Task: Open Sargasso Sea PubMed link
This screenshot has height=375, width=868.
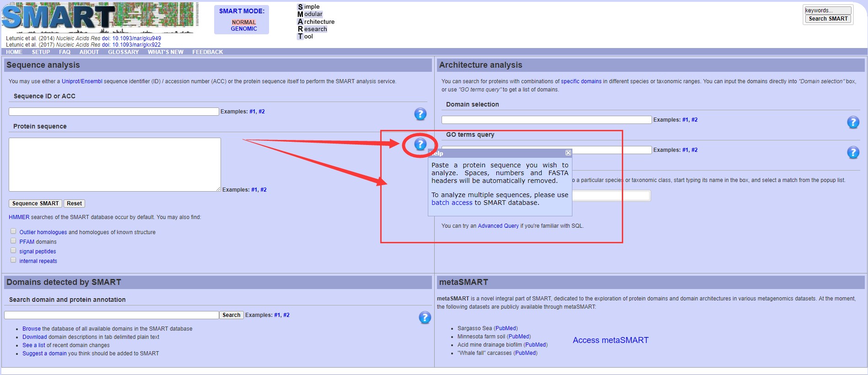Action: [506, 328]
